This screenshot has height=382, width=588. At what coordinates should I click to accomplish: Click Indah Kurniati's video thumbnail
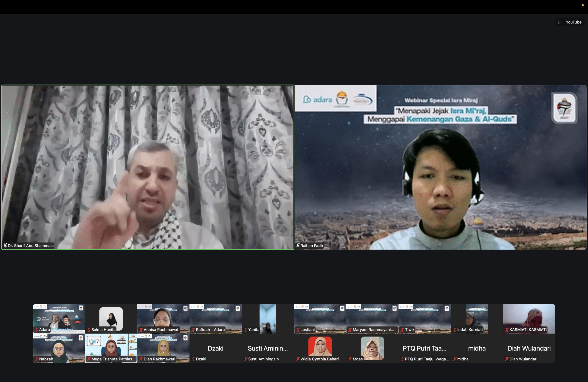pyautogui.click(x=476, y=317)
